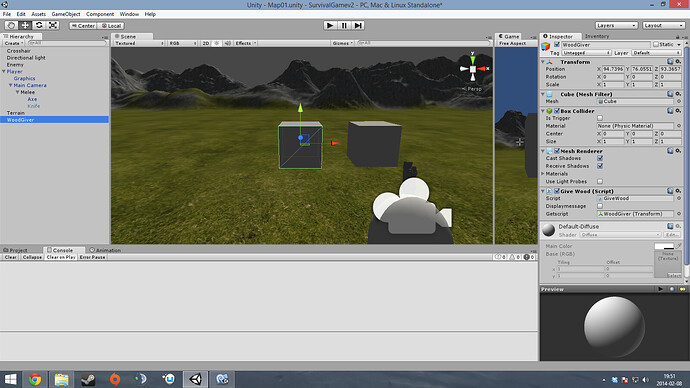Toggle the Cast Shadows checkbox
Image resolution: width=690 pixels, height=388 pixels.
[x=600, y=158]
